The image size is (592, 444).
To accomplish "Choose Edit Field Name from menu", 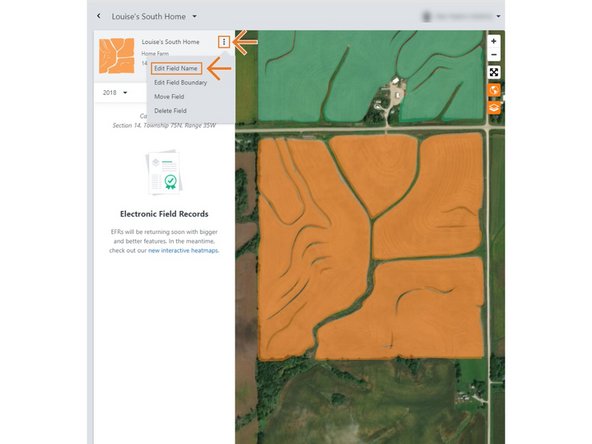I will coord(176,68).
